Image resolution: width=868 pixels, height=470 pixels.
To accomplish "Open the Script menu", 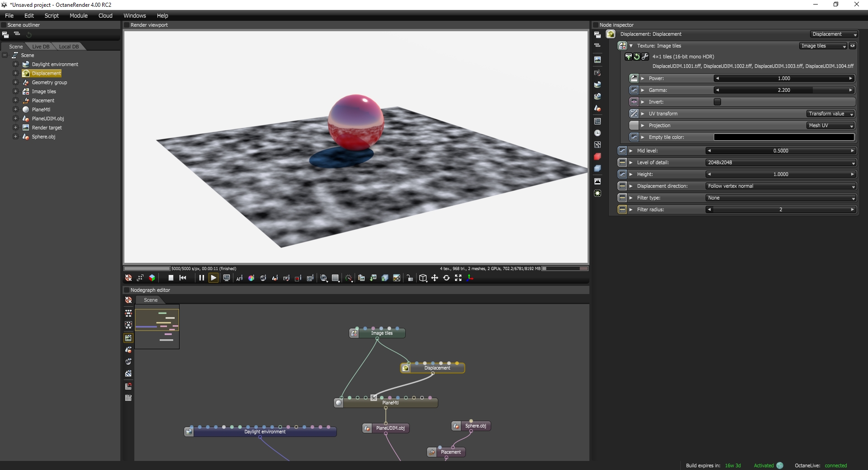I will tap(52, 15).
